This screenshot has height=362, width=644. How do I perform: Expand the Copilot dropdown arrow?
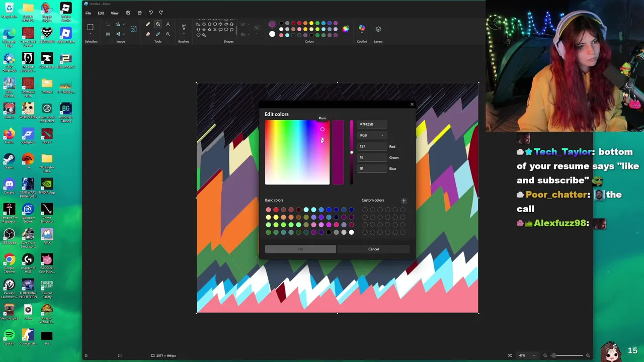click(x=362, y=34)
